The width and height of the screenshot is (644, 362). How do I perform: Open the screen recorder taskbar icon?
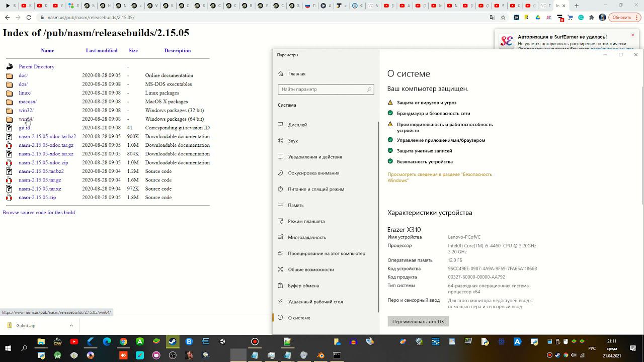255,342
